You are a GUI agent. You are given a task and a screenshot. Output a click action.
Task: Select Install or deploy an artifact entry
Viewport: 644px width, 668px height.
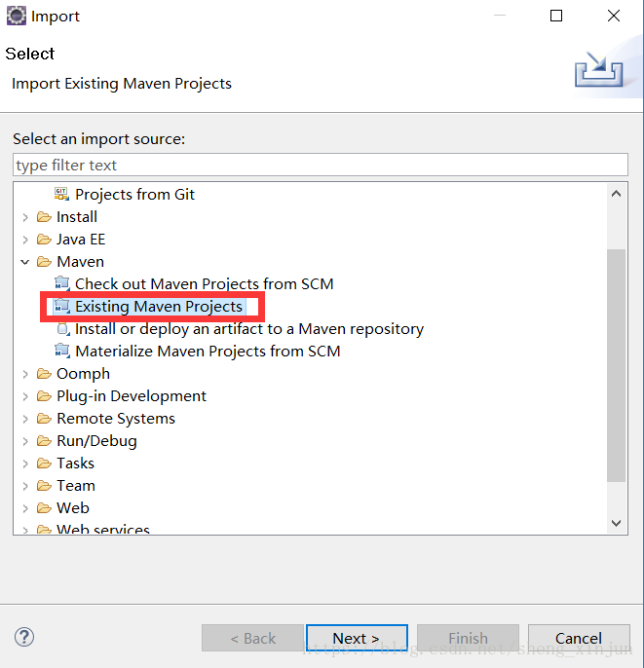(249, 329)
